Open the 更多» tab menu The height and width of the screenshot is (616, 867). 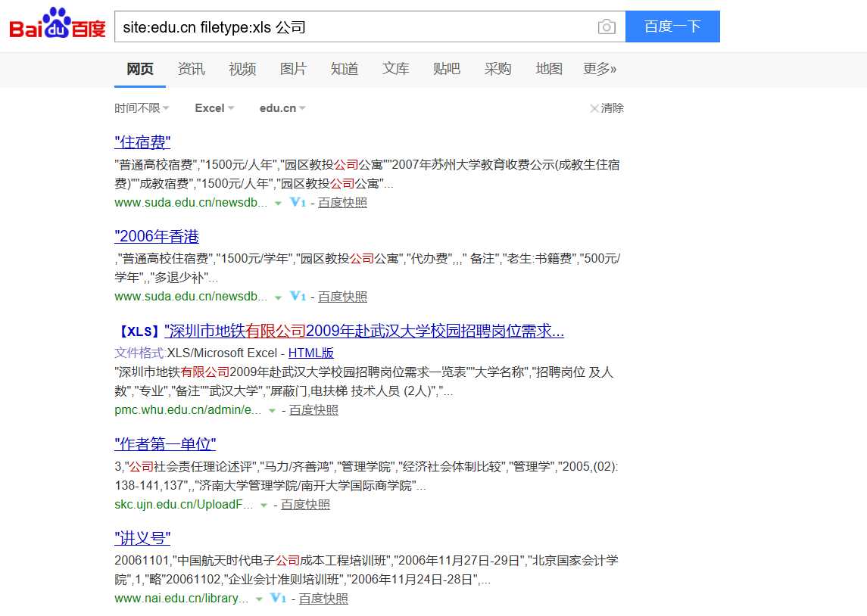pyautogui.click(x=600, y=69)
